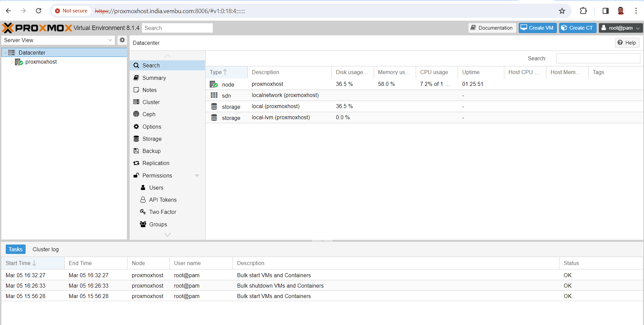Select the task started Mar 05 15:56:28
This screenshot has height=325, width=644.
click(322, 296)
